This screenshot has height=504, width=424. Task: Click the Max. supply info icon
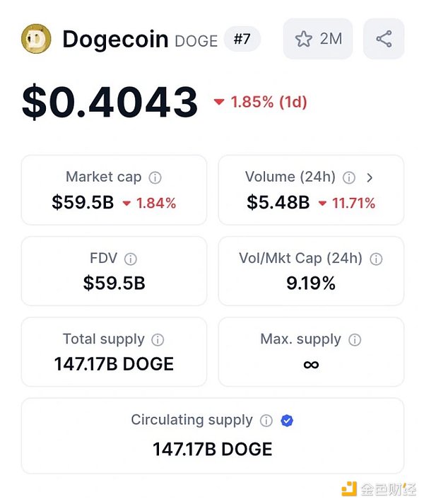(355, 340)
